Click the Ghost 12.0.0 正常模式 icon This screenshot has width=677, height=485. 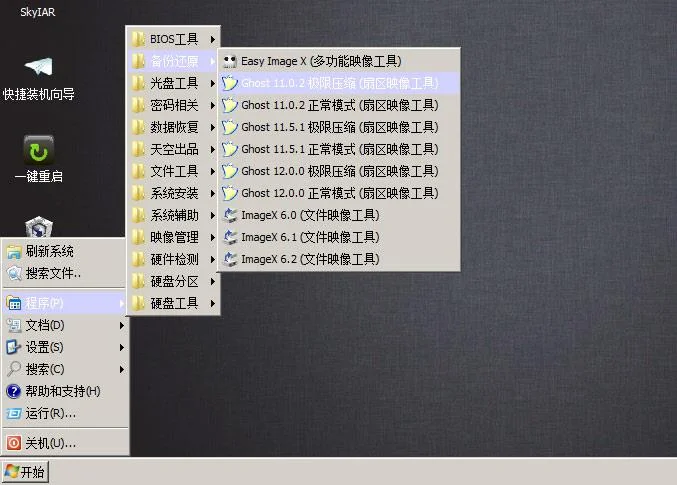(230, 193)
